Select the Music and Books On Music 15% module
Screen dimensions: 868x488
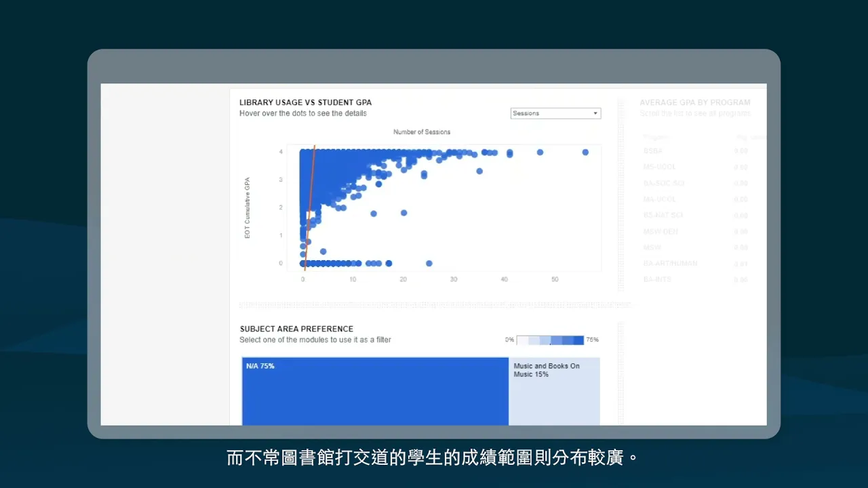click(554, 391)
